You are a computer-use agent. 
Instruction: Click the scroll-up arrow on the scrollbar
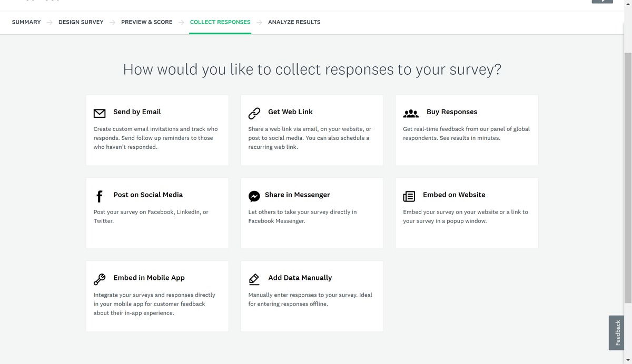628,3
